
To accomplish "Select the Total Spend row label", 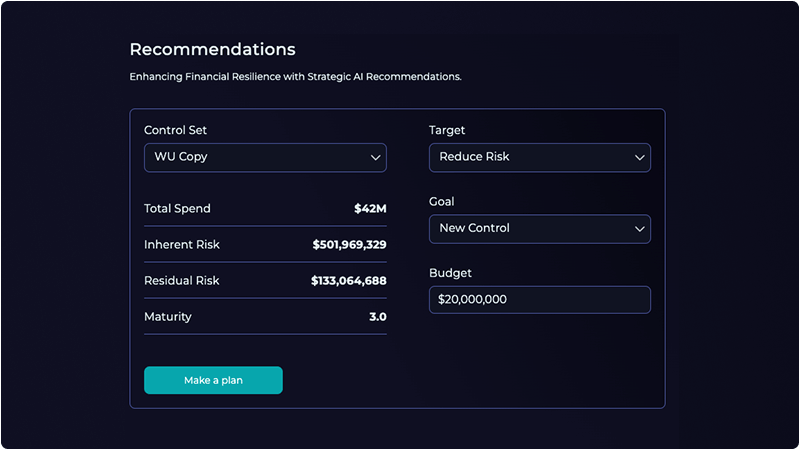I will tap(177, 209).
